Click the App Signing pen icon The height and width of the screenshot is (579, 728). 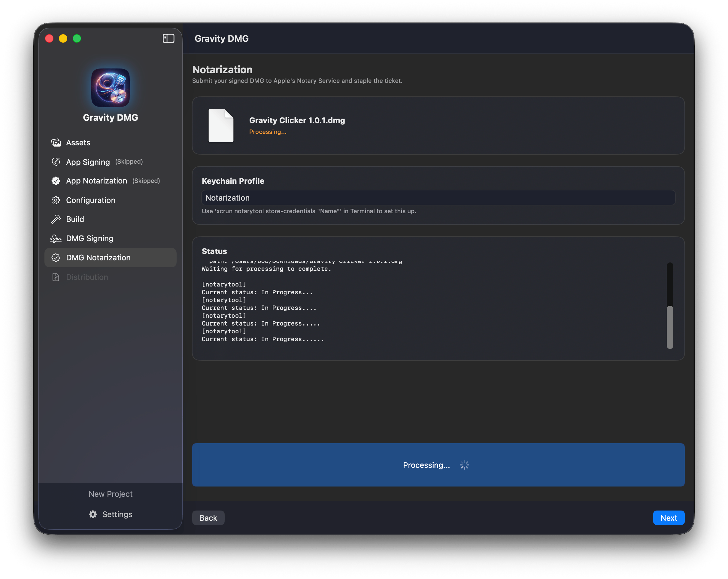click(56, 162)
